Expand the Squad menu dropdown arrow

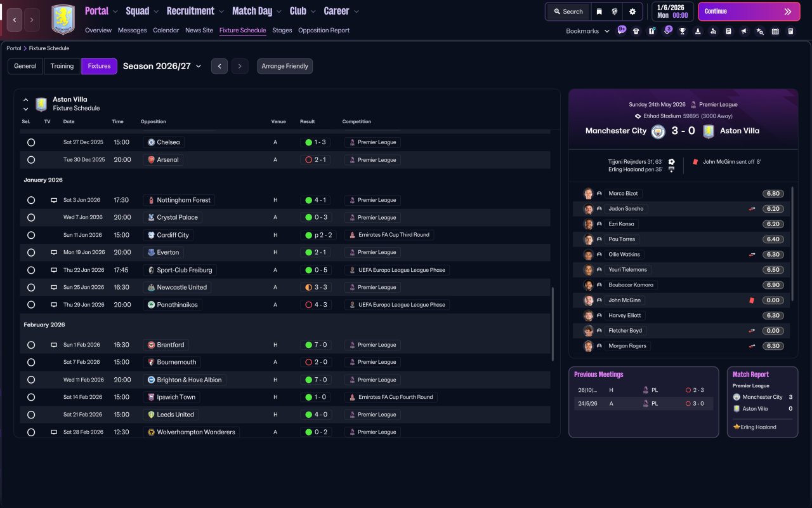coord(156,11)
